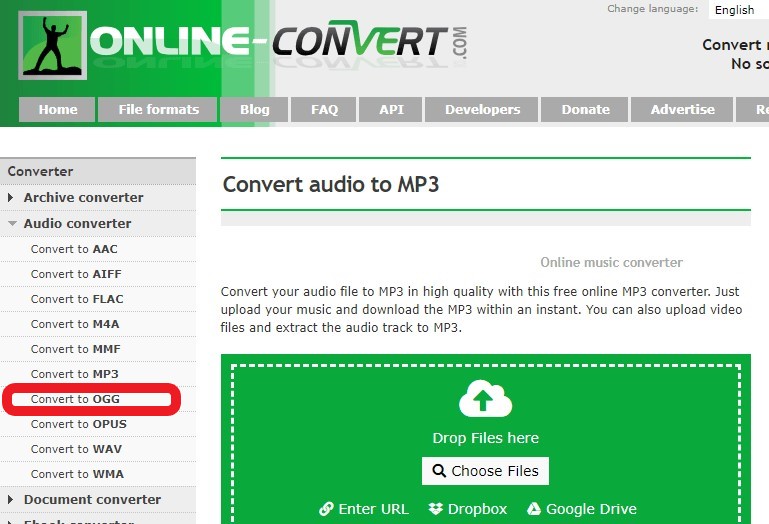
Task: Click the Drop Files here upload area
Action: (485, 438)
